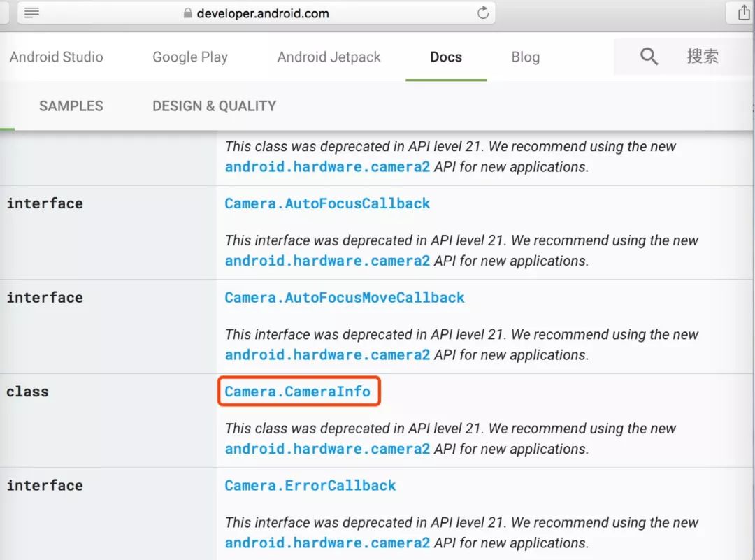This screenshot has height=560, width=755.
Task: Open the Camera.AutoFocusCallback link
Action: pyautogui.click(x=327, y=203)
